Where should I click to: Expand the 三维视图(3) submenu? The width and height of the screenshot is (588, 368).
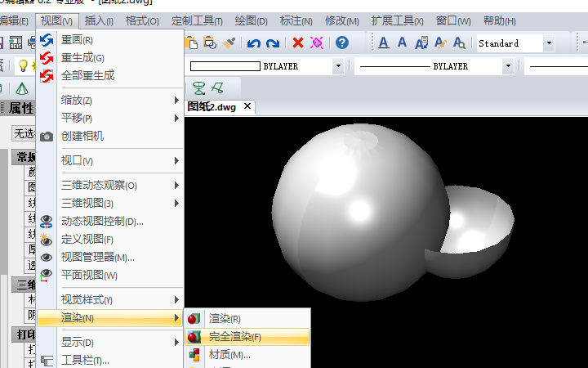point(110,203)
